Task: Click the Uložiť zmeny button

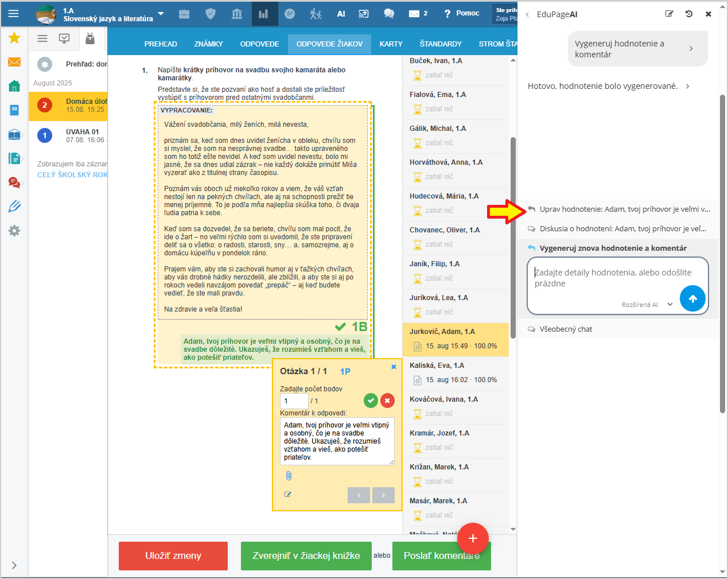Action: (x=173, y=555)
